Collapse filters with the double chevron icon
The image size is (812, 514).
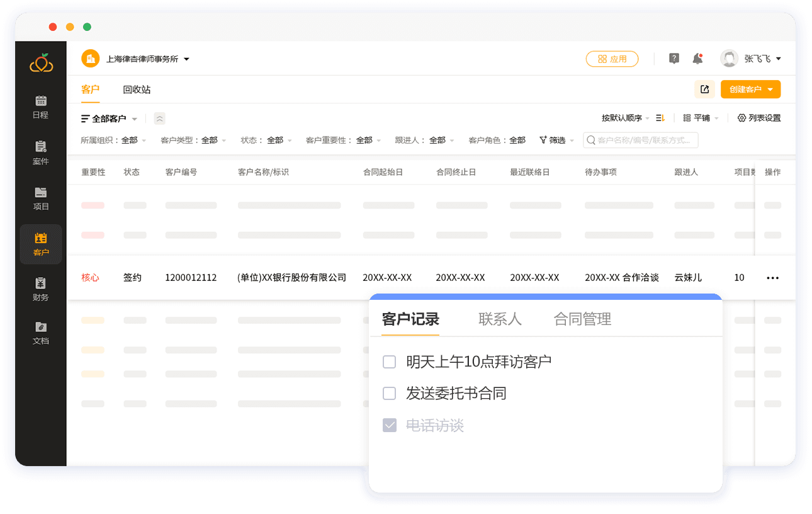160,118
